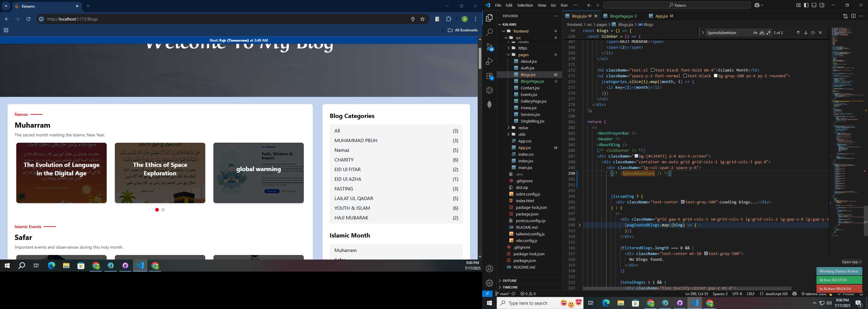868x309 pixels.
Task: Open The Ethics of Space Exploration blog card
Action: pos(160,173)
